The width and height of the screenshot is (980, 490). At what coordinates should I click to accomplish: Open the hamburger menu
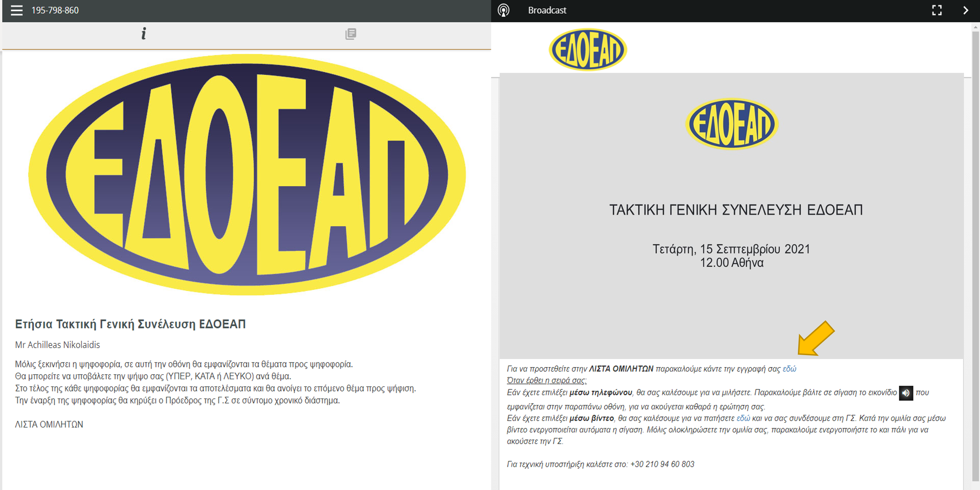pyautogui.click(x=16, y=10)
